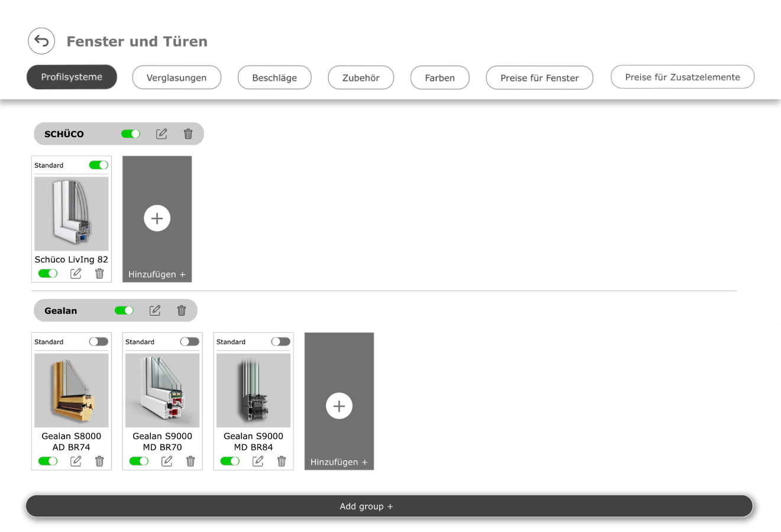Image resolution: width=781 pixels, height=532 pixels.
Task: Click the edit pencil icon for SCHÜCO group
Action: pyautogui.click(x=162, y=134)
